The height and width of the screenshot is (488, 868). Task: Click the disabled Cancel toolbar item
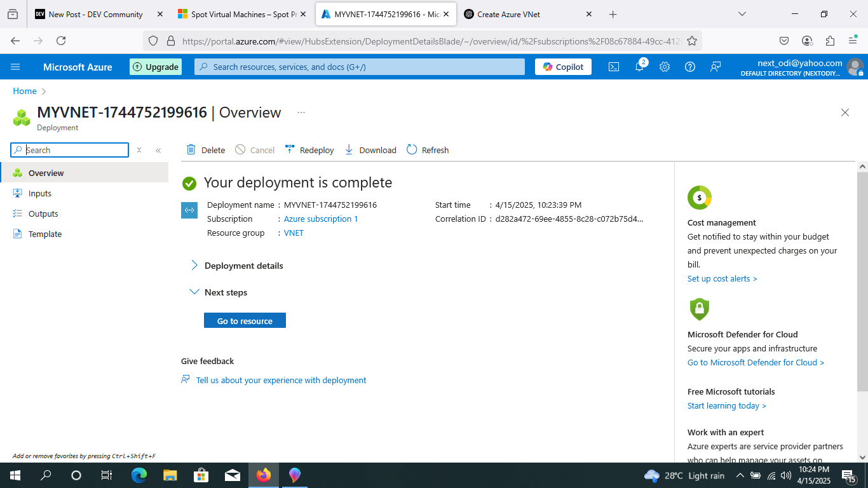255,150
